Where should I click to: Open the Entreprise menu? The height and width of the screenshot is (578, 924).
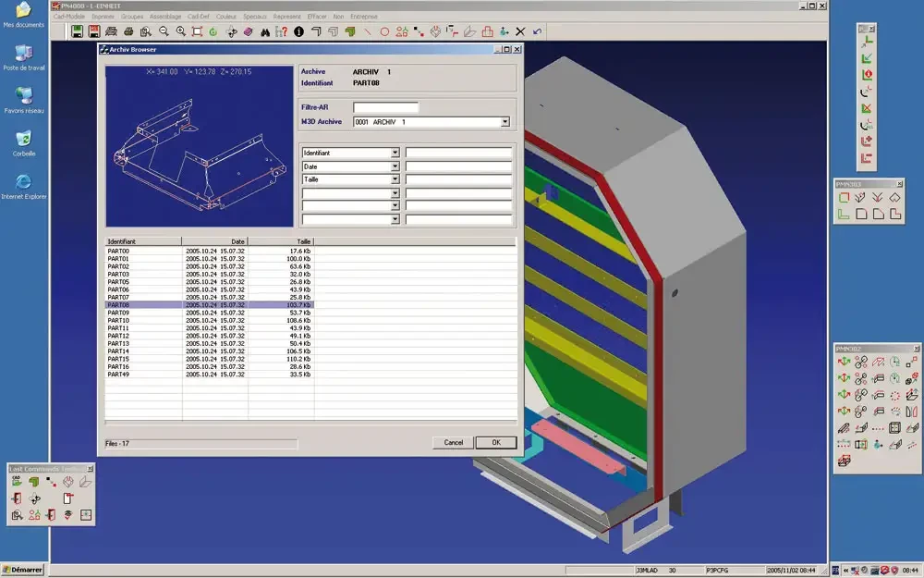point(363,17)
